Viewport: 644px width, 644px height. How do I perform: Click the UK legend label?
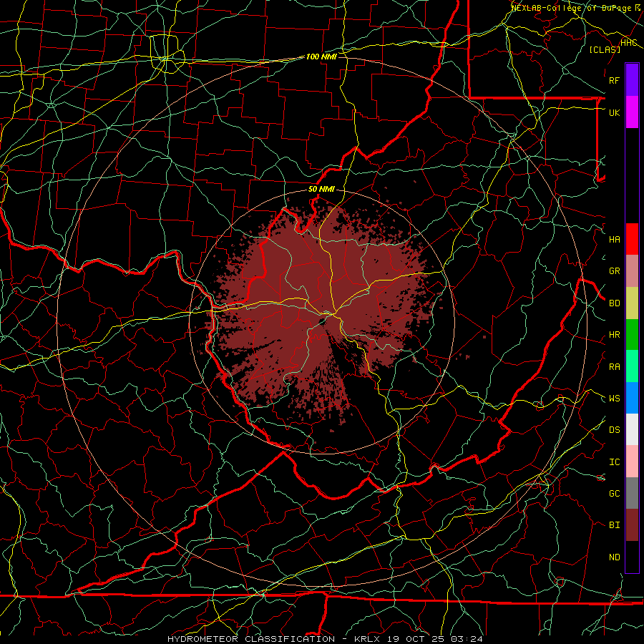tap(614, 112)
